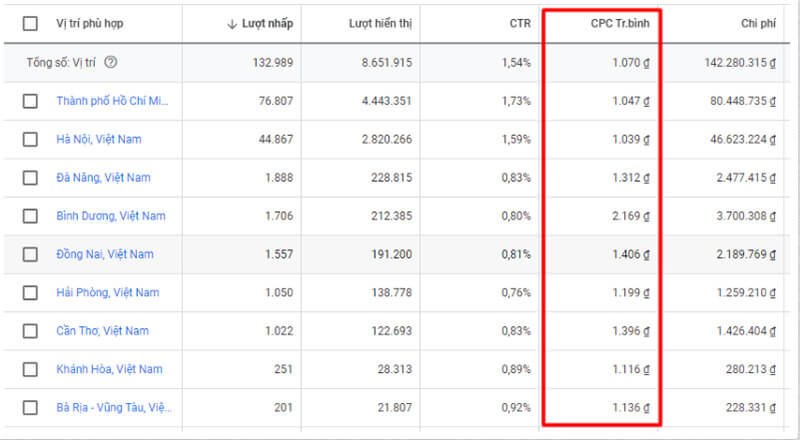
Task: Check the Thành phố Hồ Chí Minh row checkbox
Action: [30, 101]
